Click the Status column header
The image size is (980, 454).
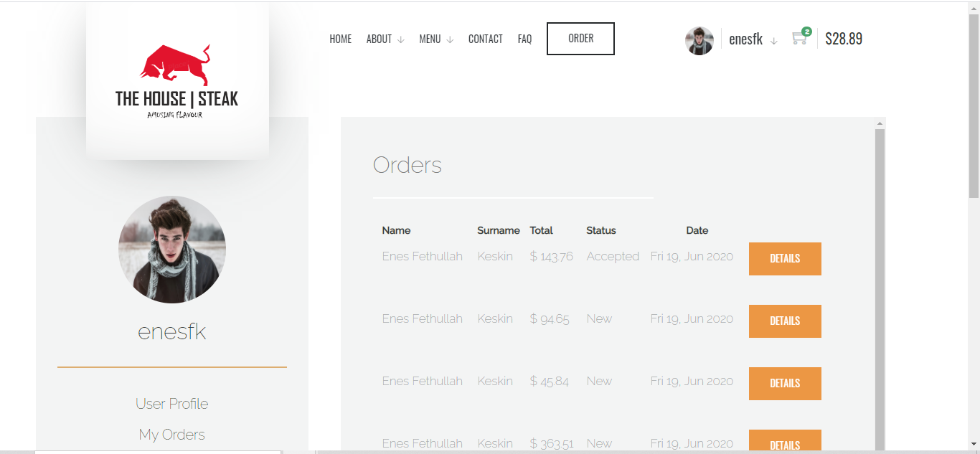tap(601, 230)
